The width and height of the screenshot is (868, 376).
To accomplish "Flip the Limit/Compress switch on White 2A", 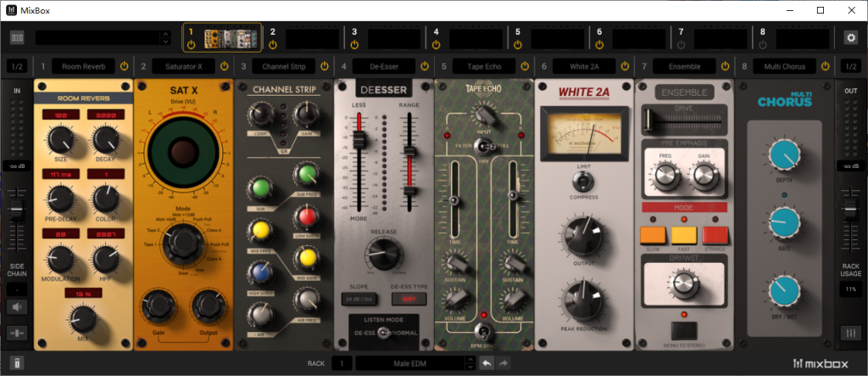I will pyautogui.click(x=583, y=180).
